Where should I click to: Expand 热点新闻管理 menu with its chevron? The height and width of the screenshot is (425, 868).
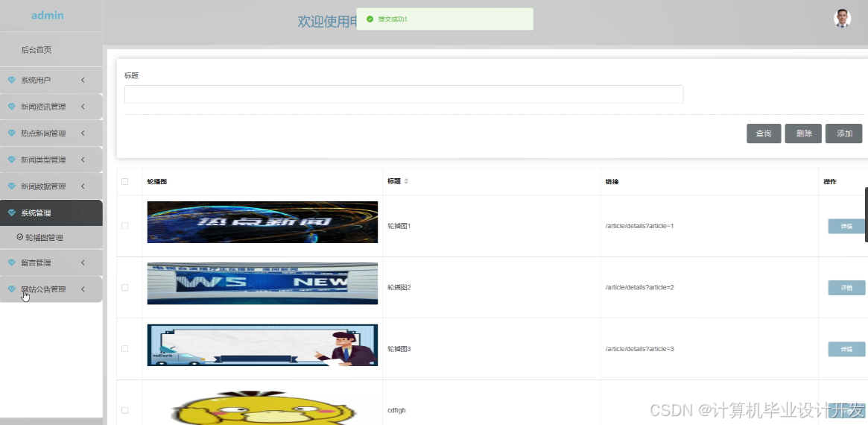coord(83,133)
